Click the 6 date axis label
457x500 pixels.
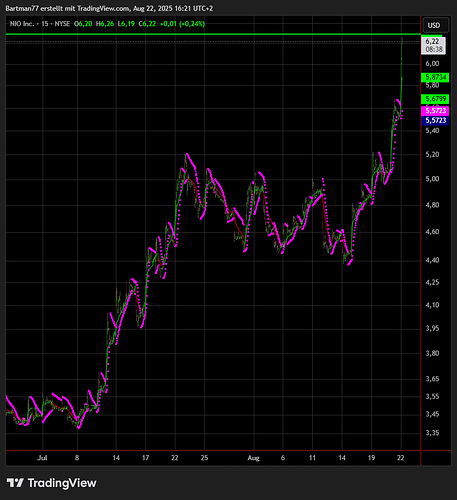tap(283, 458)
